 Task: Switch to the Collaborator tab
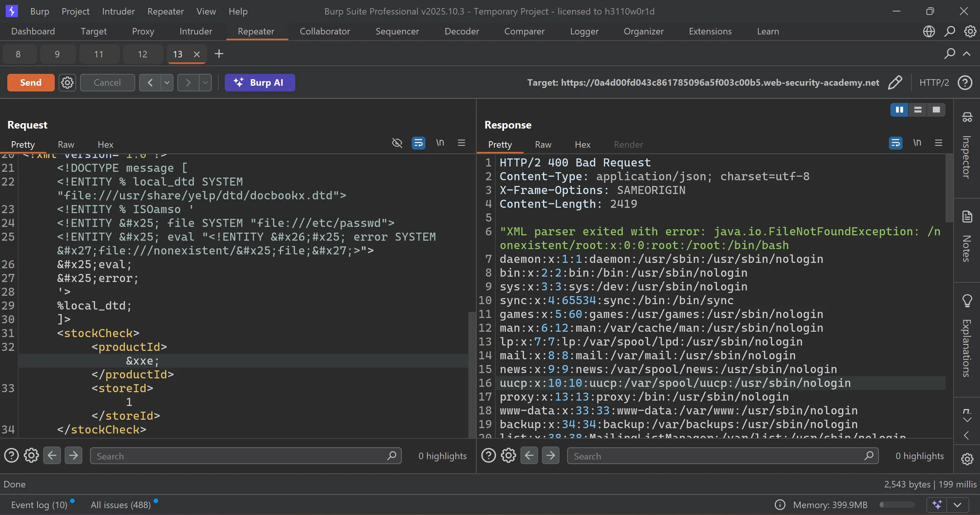pos(324,31)
